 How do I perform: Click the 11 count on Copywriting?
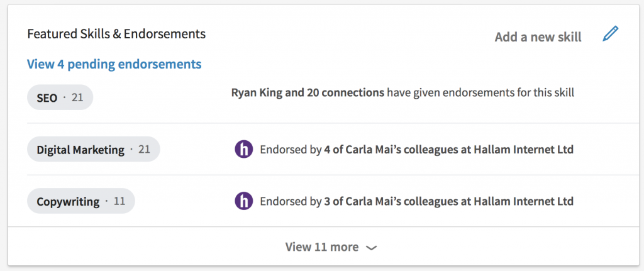[x=119, y=202]
